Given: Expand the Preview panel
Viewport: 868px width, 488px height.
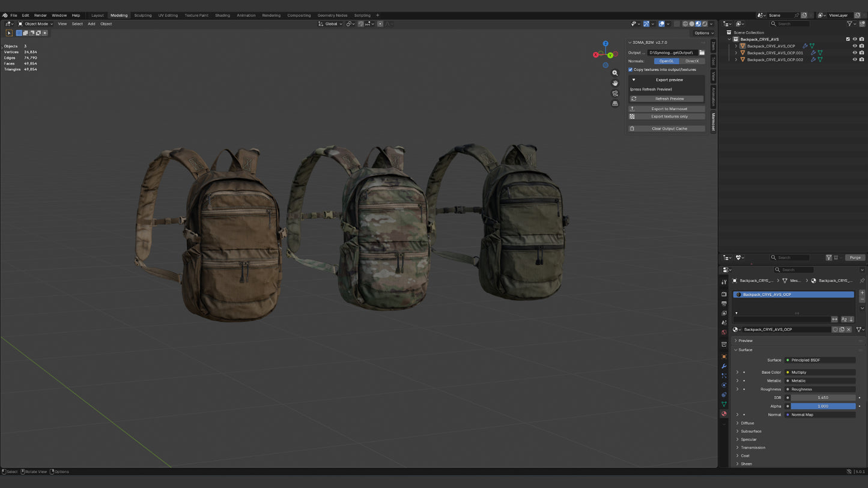Looking at the screenshot, I should coord(745,341).
